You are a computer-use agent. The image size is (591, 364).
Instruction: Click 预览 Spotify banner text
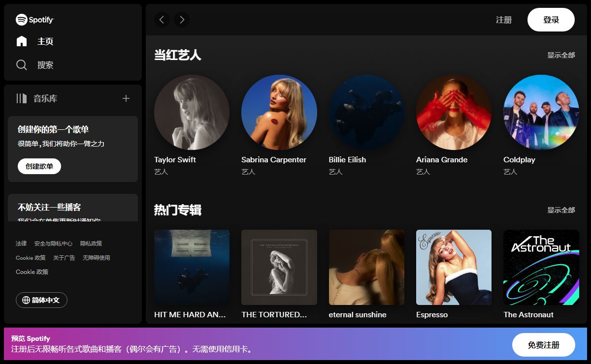click(31, 339)
